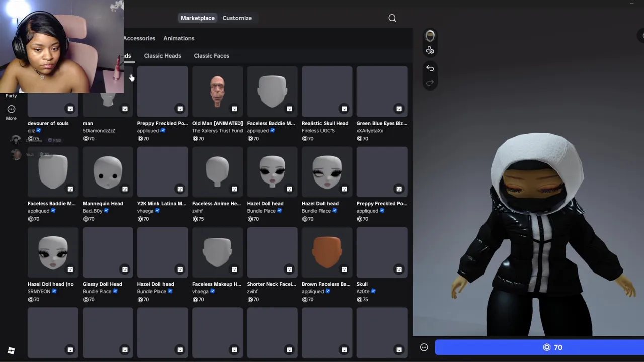
Task: Click the Roblox logo icon bottom left
Action: 11,350
